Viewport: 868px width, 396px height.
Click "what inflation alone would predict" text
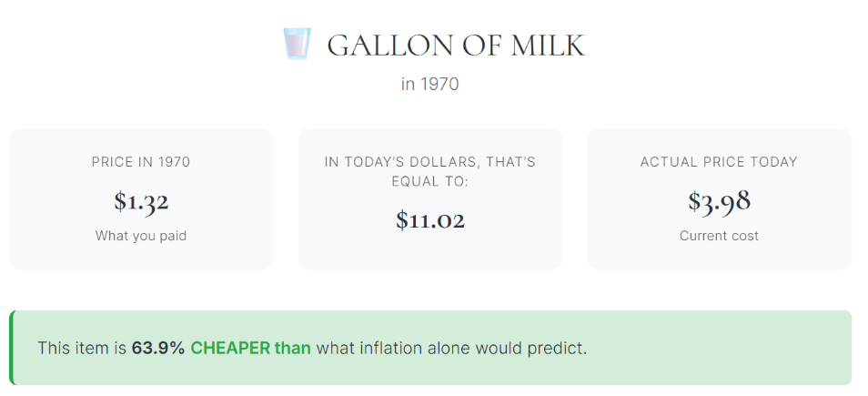pos(451,348)
